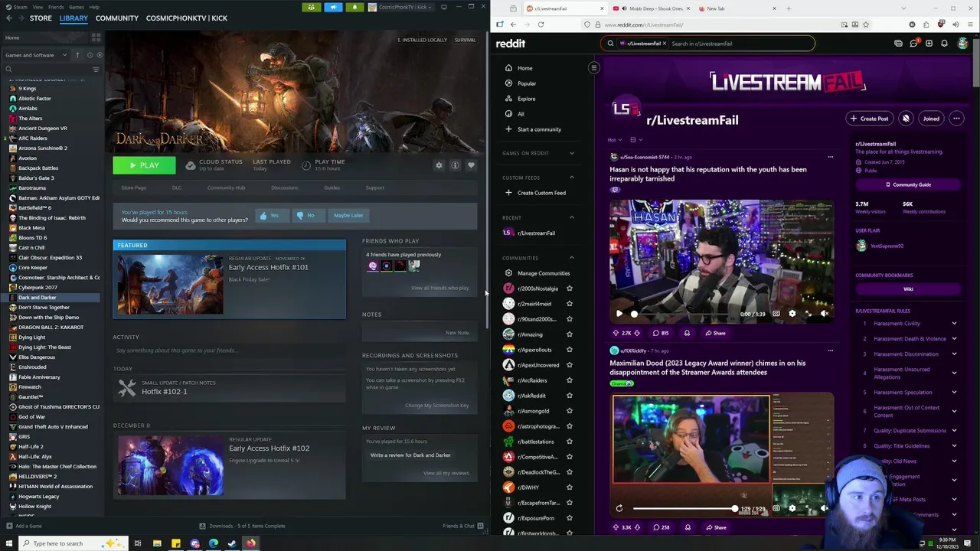Open Community Guide button

tap(908, 184)
